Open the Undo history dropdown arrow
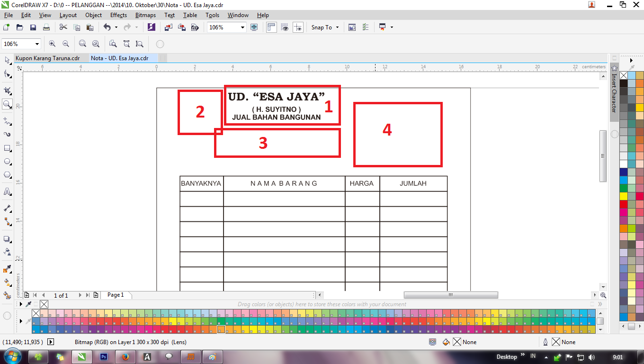The image size is (644, 364). (116, 27)
